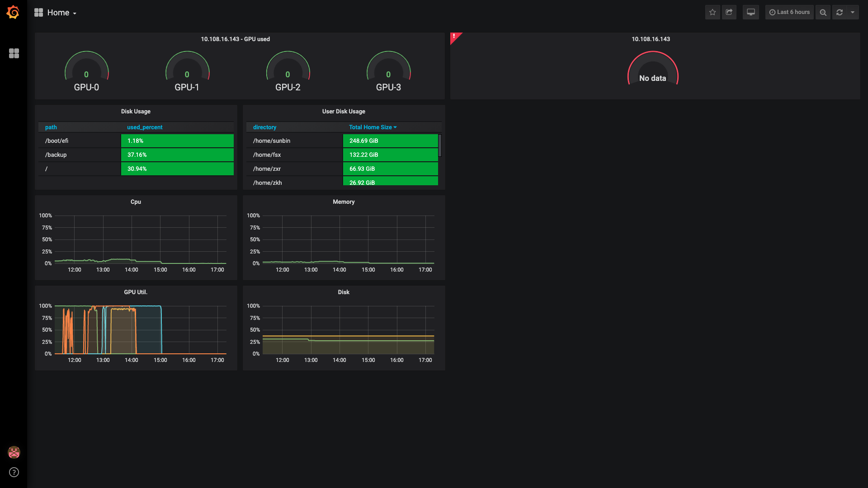Expand the refresh interval dropdown arrow

[x=853, y=12]
